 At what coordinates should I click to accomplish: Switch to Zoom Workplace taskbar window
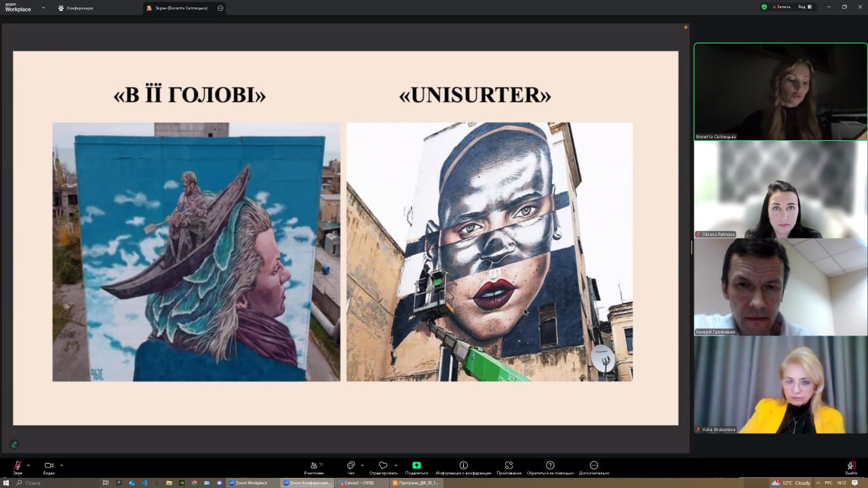[x=252, y=483]
